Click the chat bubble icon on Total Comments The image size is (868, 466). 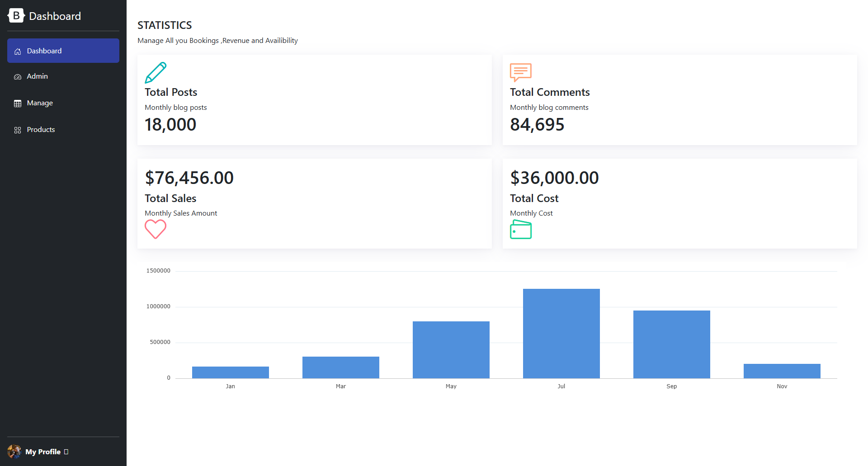point(521,73)
